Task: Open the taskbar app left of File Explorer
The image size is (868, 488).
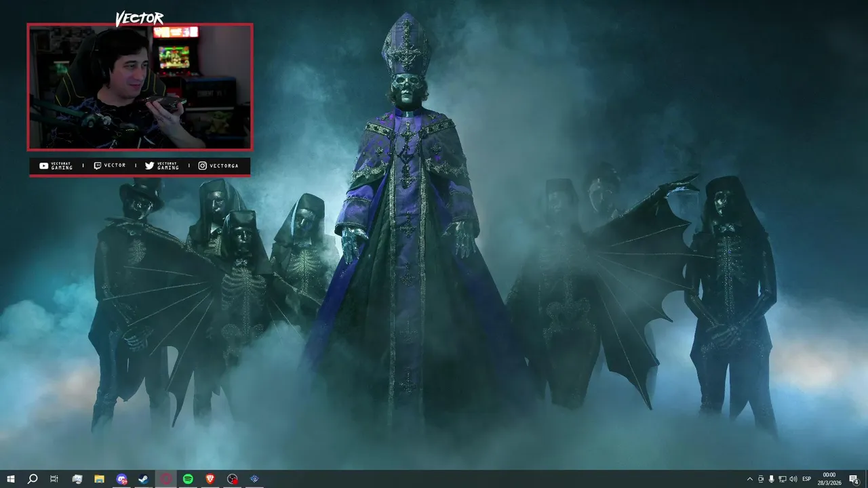Action: pos(77,479)
